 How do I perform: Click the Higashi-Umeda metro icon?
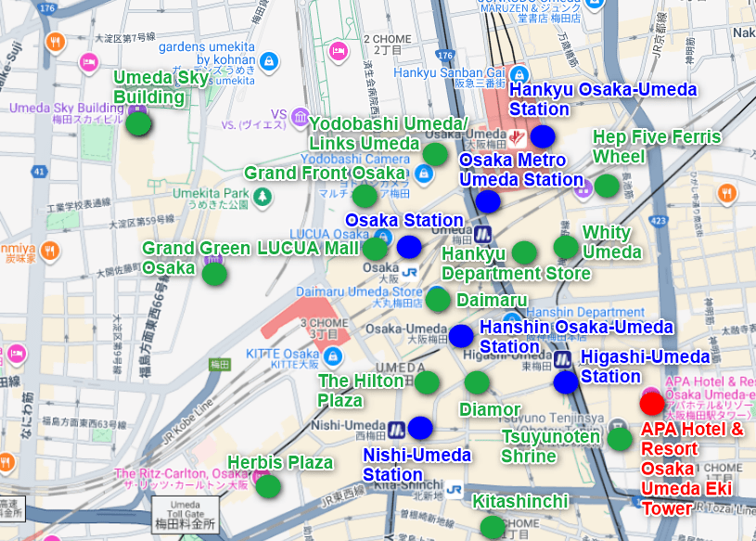pos(562,360)
